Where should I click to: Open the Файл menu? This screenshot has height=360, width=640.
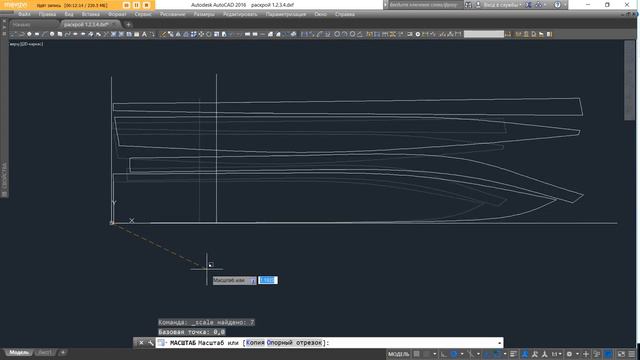(24, 14)
